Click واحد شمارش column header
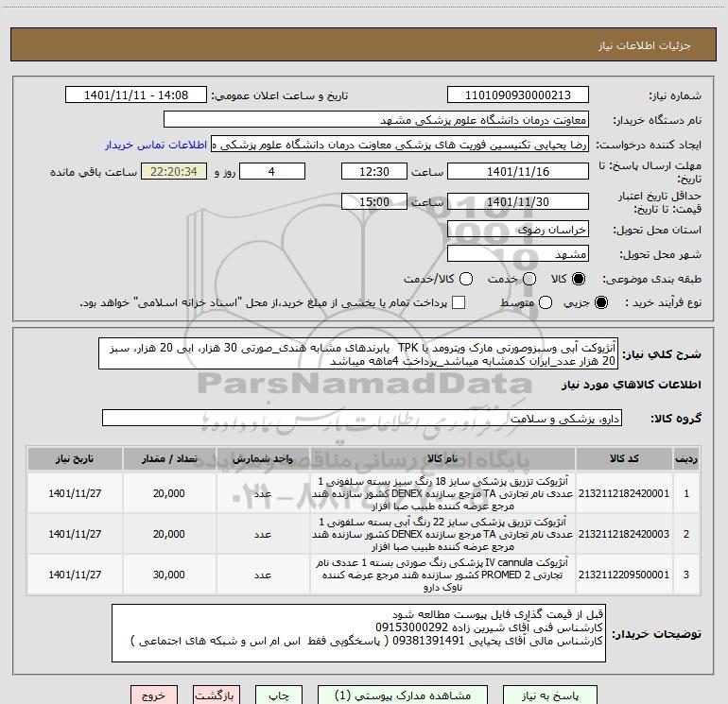This screenshot has width=728, height=704. 263,459
